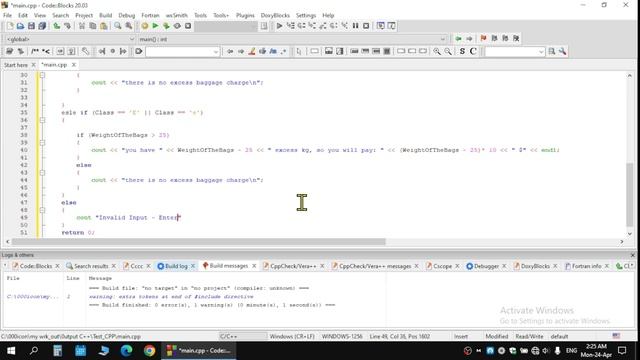Toggle the S source button

pyautogui.click(x=462, y=51)
